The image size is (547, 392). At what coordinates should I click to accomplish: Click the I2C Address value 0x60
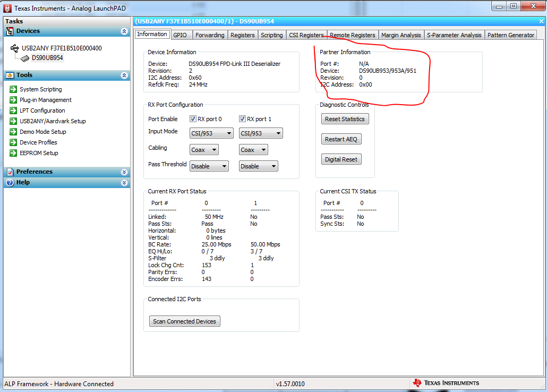[x=195, y=78]
